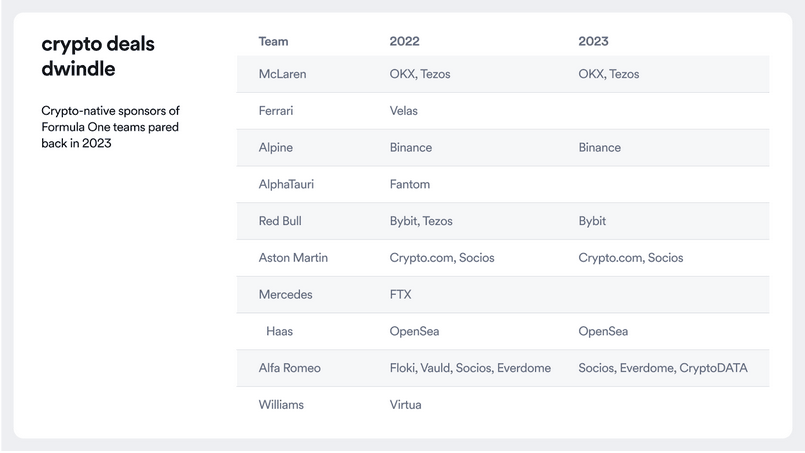Screen dimensions: 805x453
Task: Click the "crypto deals dwindle" heading
Action: pos(98,56)
